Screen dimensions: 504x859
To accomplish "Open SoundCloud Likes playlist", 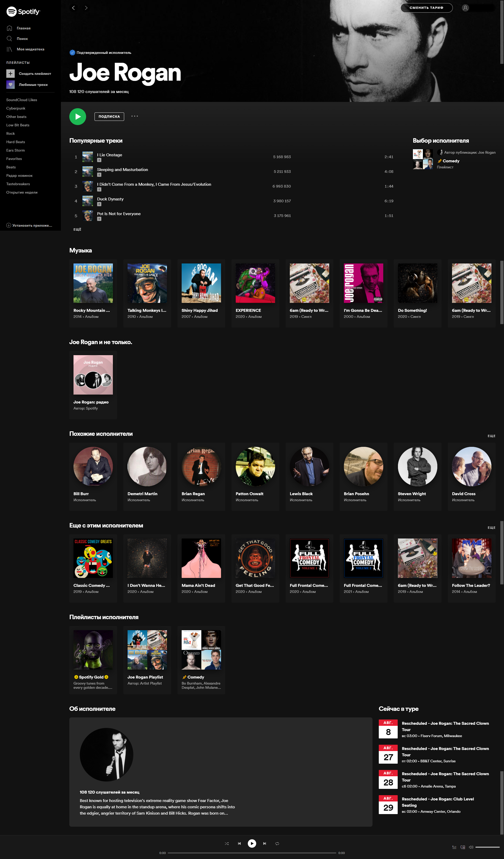I will (x=22, y=100).
